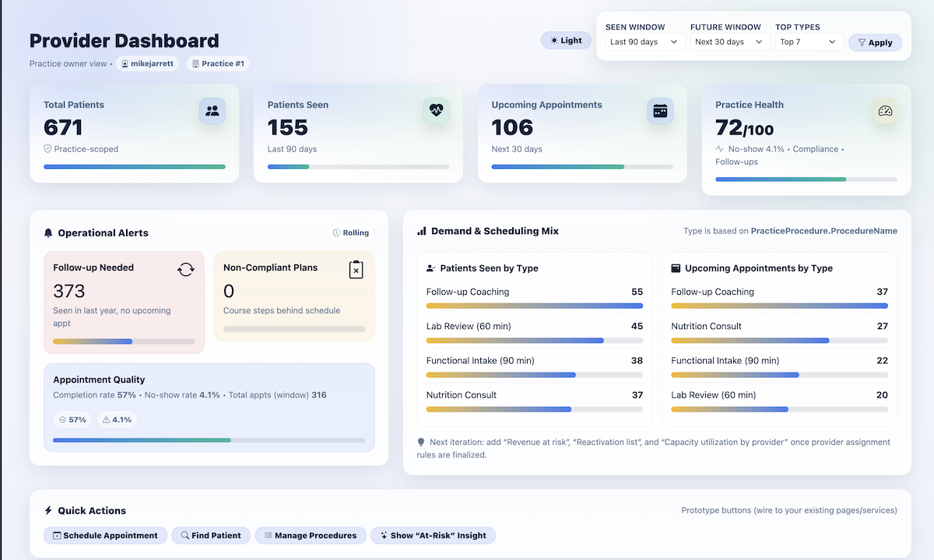This screenshot has height=560, width=934.
Task: Click the Apply filter button
Action: coord(875,43)
